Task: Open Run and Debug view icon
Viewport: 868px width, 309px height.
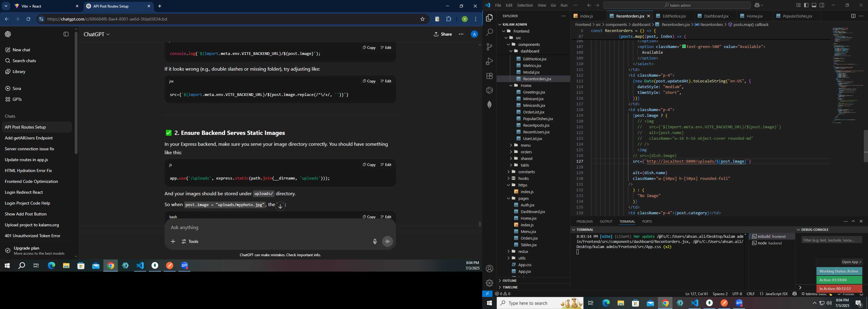Action: 489,61
